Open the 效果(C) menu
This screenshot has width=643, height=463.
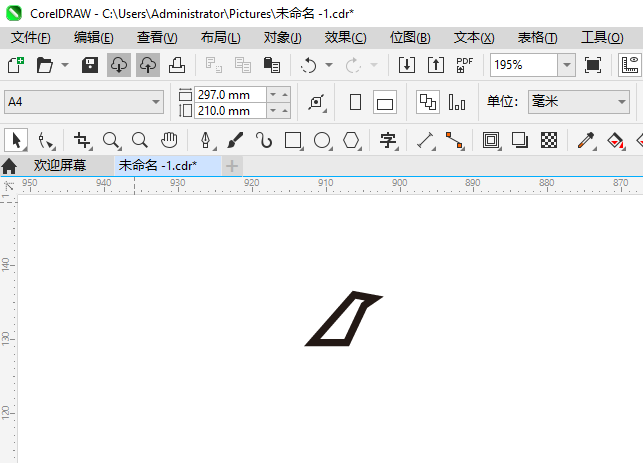[345, 38]
